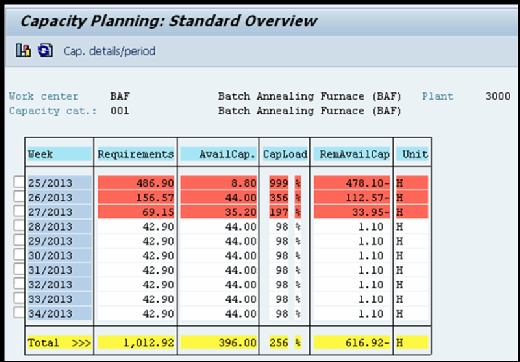Click the RemAvailCap column header
The height and width of the screenshot is (362, 520).
click(352, 154)
